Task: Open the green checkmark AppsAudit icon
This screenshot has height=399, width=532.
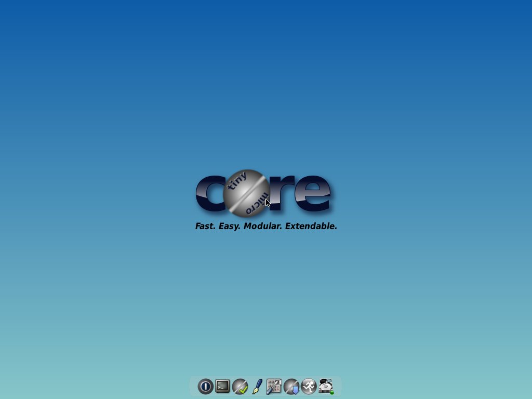Action: coord(240,386)
